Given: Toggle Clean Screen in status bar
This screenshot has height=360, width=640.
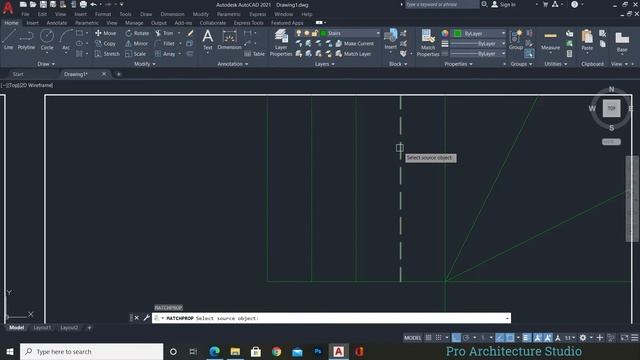Looking at the screenshot, I should pyautogui.click(x=624, y=338).
